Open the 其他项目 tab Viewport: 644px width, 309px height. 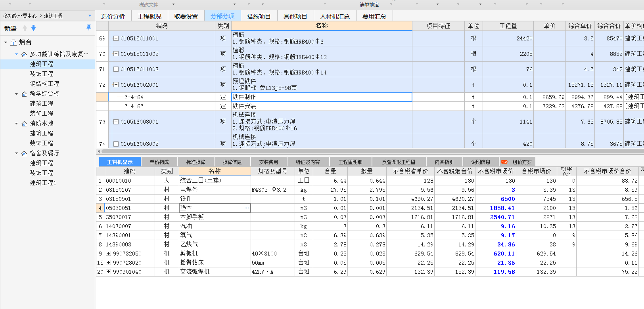pyautogui.click(x=295, y=16)
